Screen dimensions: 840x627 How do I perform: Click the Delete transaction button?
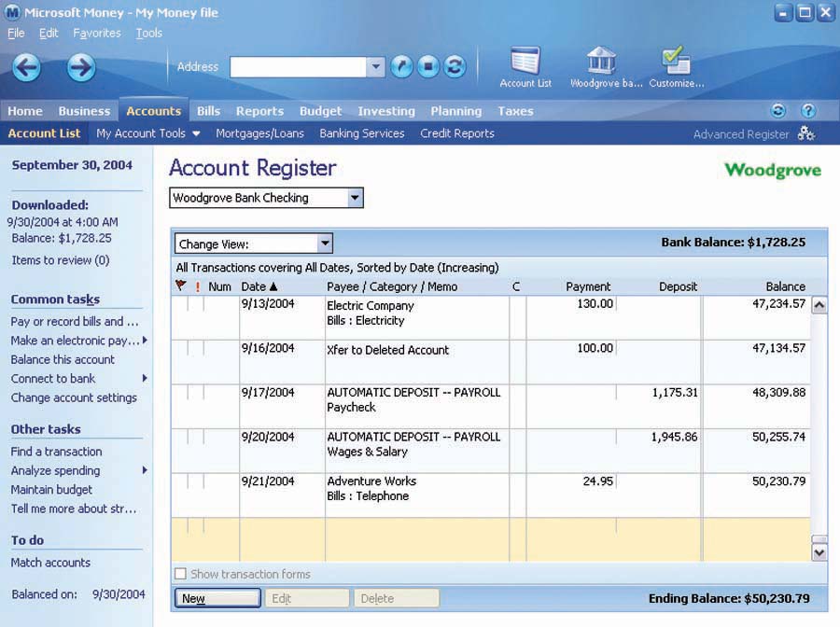397,598
